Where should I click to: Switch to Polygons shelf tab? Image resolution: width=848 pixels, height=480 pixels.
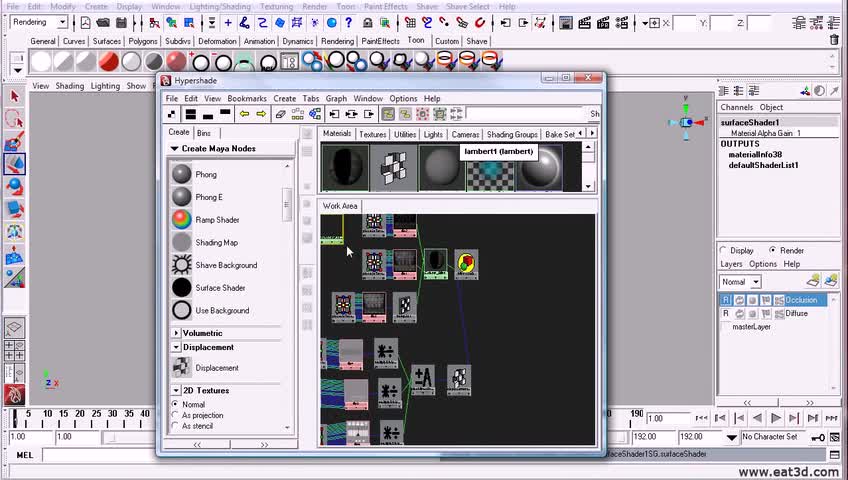coord(143,41)
